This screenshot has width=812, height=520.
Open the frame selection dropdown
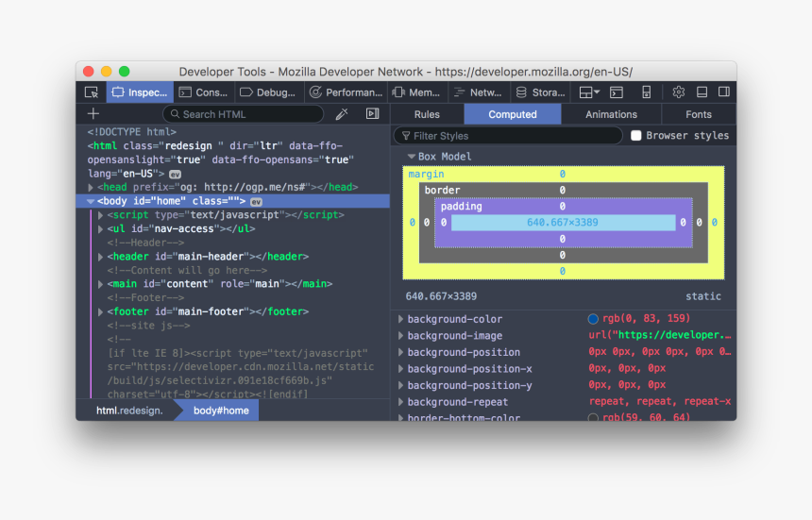pos(589,92)
